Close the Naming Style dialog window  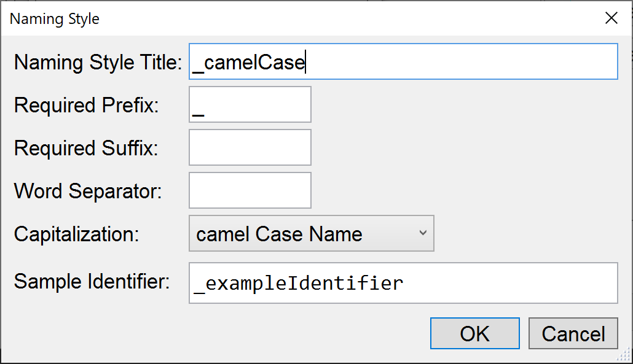click(611, 18)
